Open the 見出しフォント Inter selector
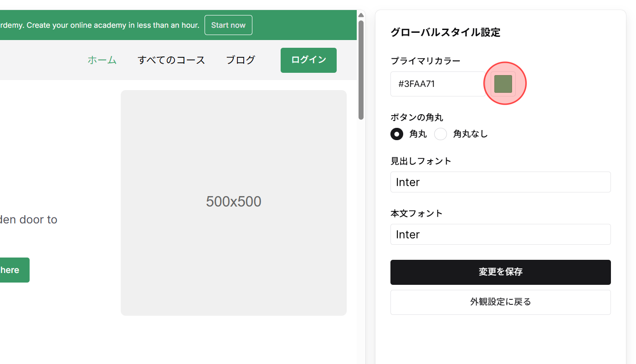The image size is (636, 364). (x=500, y=182)
